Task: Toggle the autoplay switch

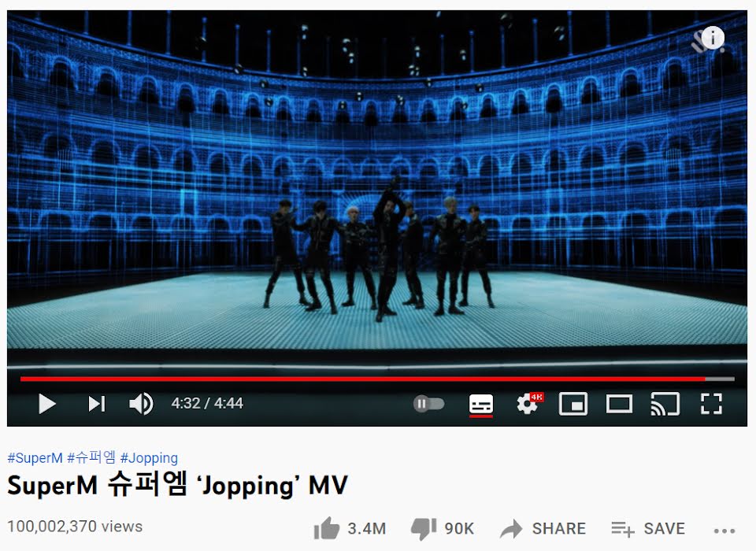Action: pos(428,404)
